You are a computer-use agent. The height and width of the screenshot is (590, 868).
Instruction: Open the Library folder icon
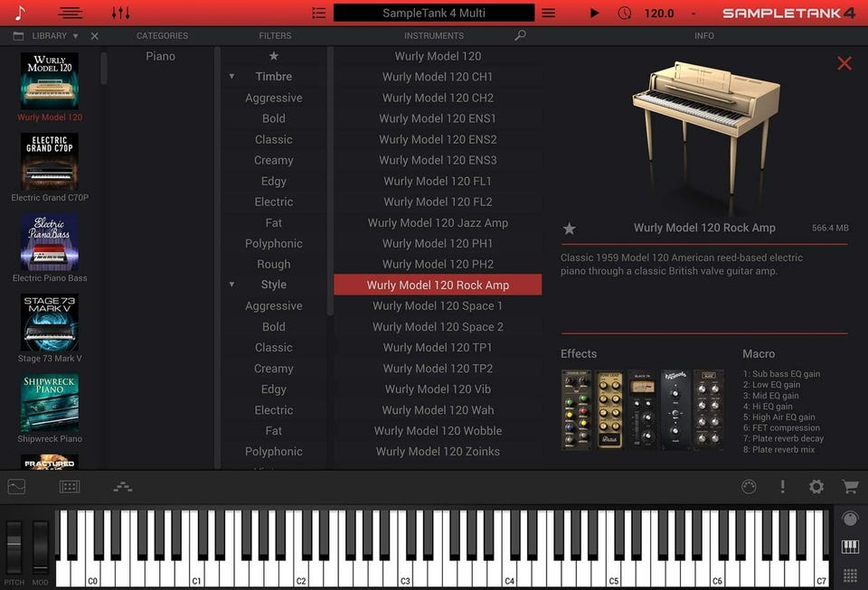pos(18,36)
